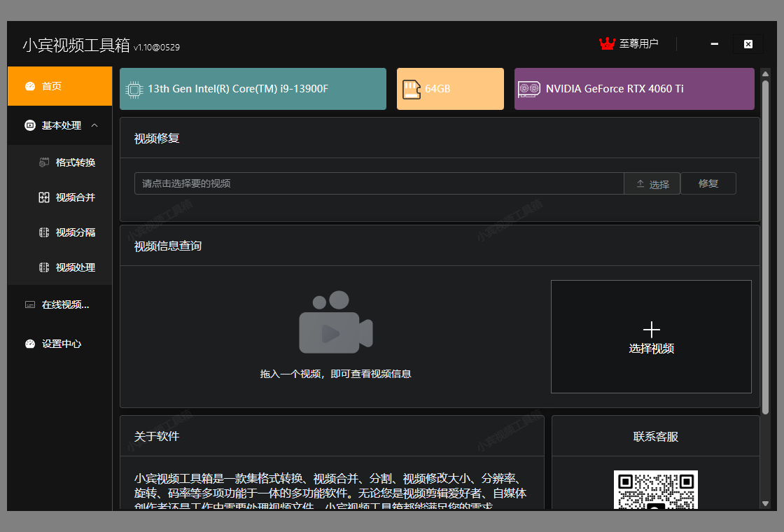The height and width of the screenshot is (532, 784).
Task: Click the 设置中心 settings icon
Action: coord(29,344)
